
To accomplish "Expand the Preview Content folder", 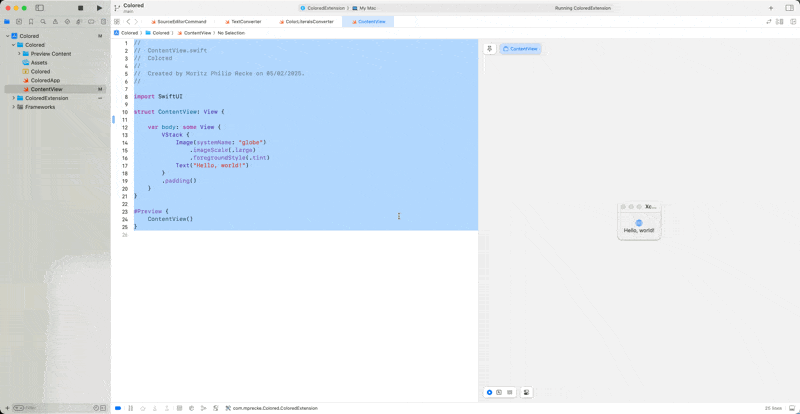I will (x=19, y=54).
